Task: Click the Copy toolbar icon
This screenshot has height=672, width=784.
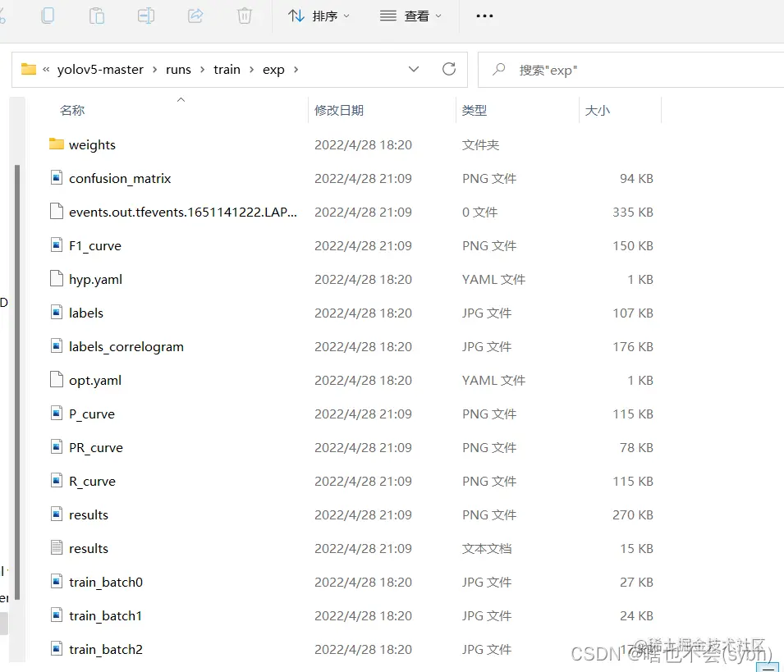Action: [x=48, y=15]
